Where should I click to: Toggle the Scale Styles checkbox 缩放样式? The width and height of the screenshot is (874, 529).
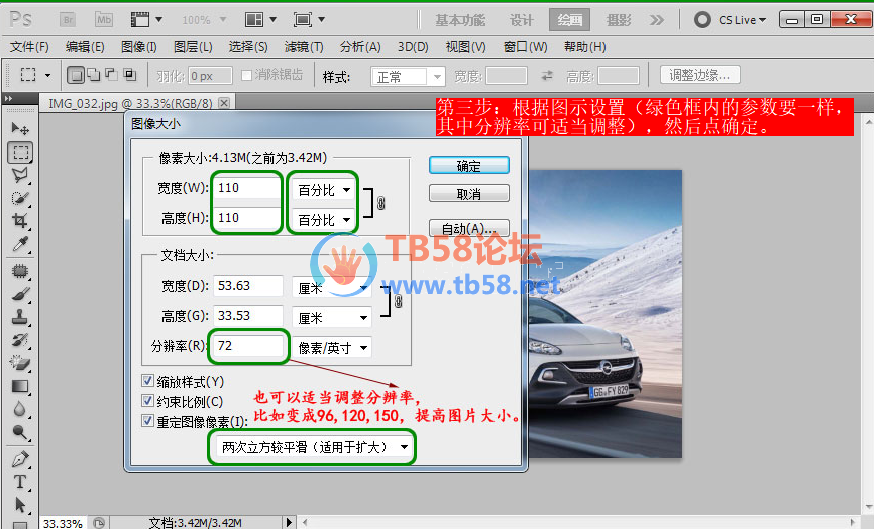147,381
